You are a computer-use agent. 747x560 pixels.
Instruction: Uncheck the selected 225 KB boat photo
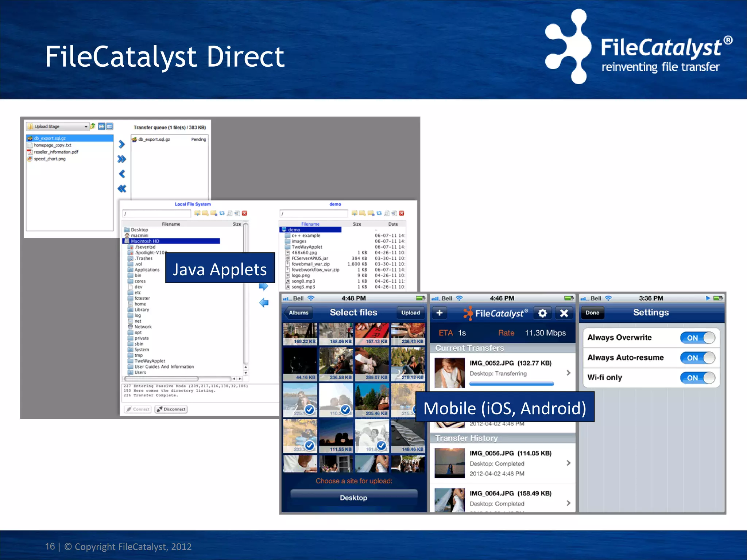coord(300,400)
